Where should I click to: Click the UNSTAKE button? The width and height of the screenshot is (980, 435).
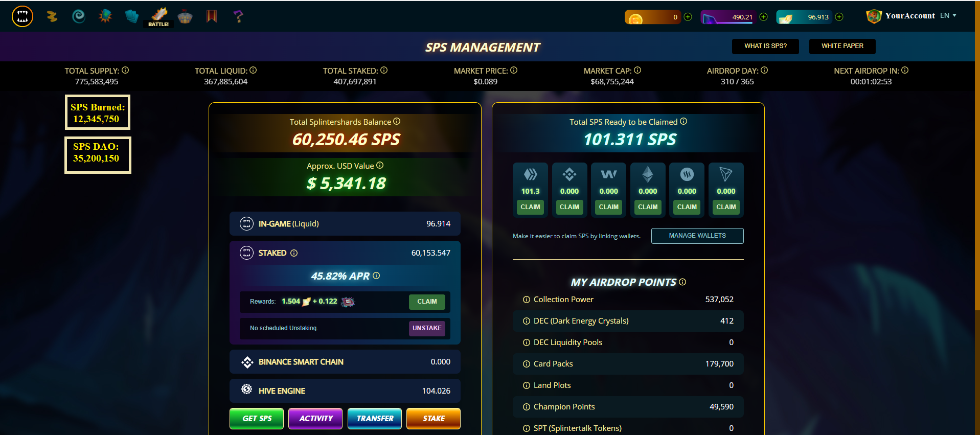coord(427,328)
